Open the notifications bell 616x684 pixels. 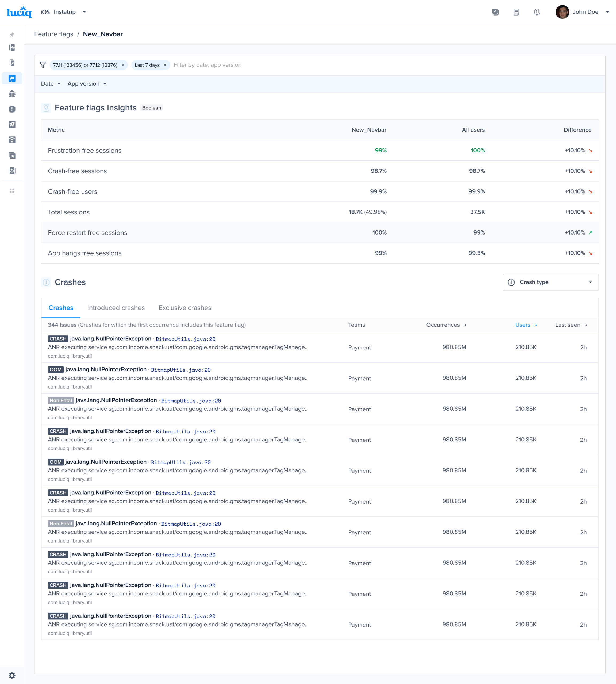click(537, 12)
